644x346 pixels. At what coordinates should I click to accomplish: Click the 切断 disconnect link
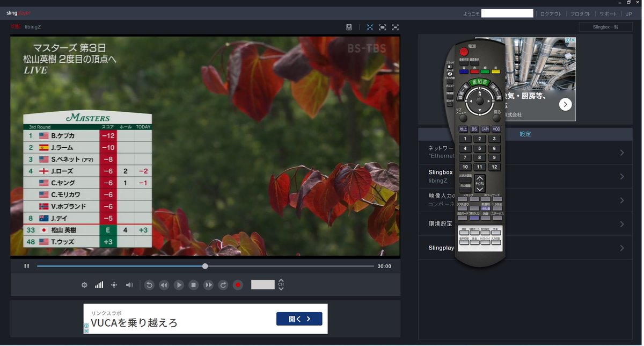coord(16,26)
